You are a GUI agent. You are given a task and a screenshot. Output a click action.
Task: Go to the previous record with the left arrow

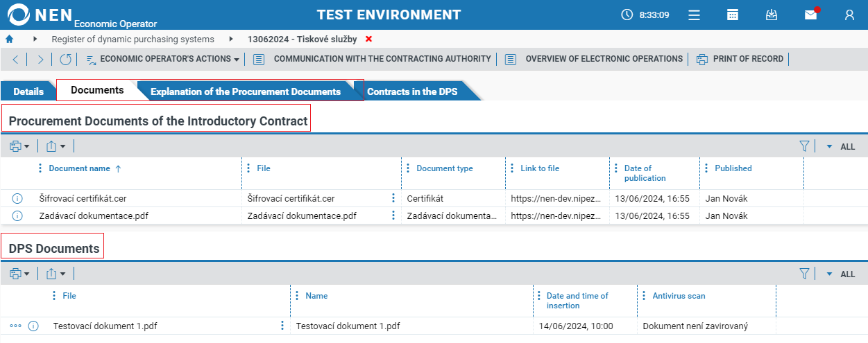[x=15, y=59]
